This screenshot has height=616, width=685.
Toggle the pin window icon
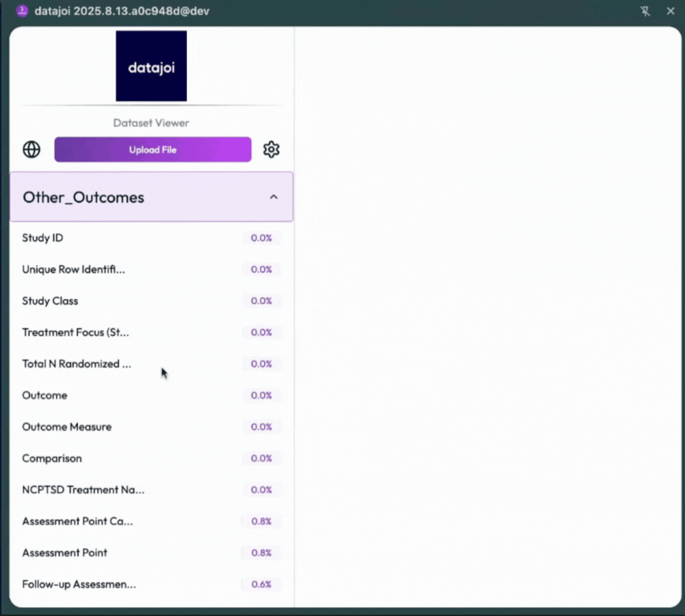pos(646,11)
